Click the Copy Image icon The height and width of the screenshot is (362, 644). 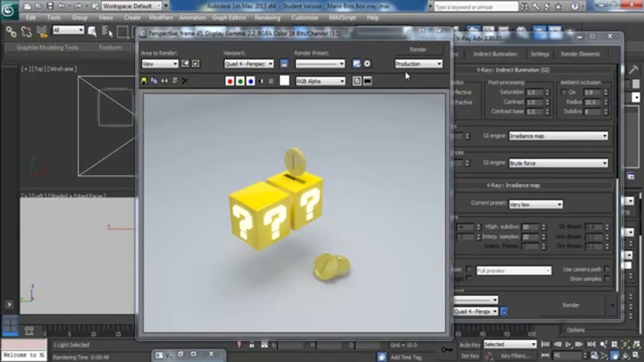pos(154,81)
